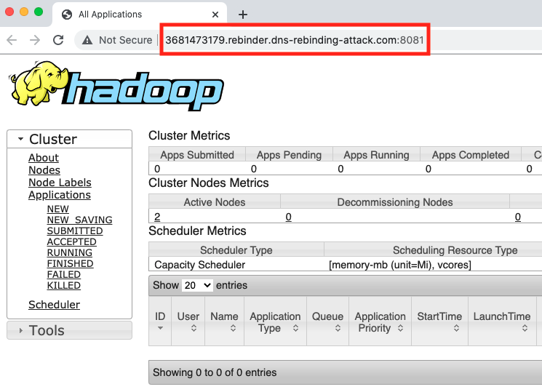Open the Applications link
Image resolution: width=542 pixels, height=392 pixels.
coord(60,195)
